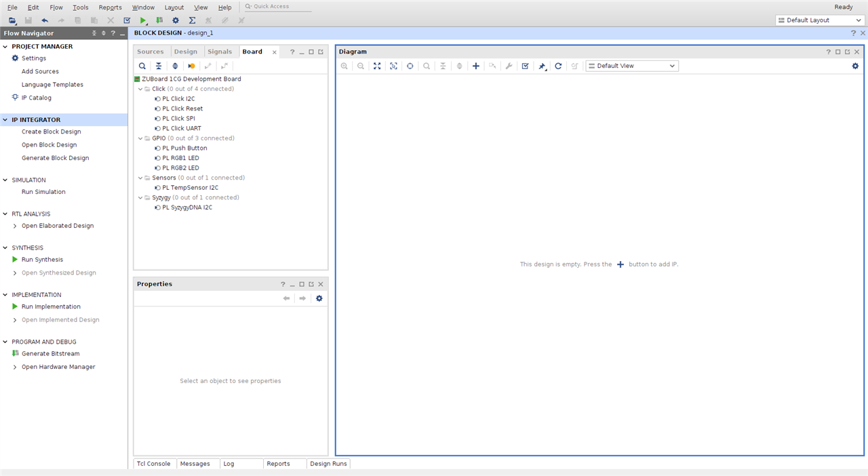Open the Default Layout dropdown
The width and height of the screenshot is (868, 476).
[820, 20]
